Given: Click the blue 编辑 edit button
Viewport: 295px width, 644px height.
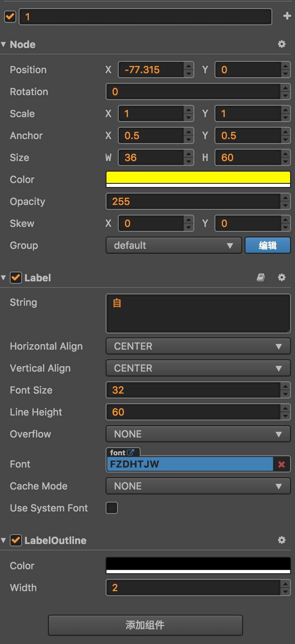Looking at the screenshot, I should pos(267,246).
